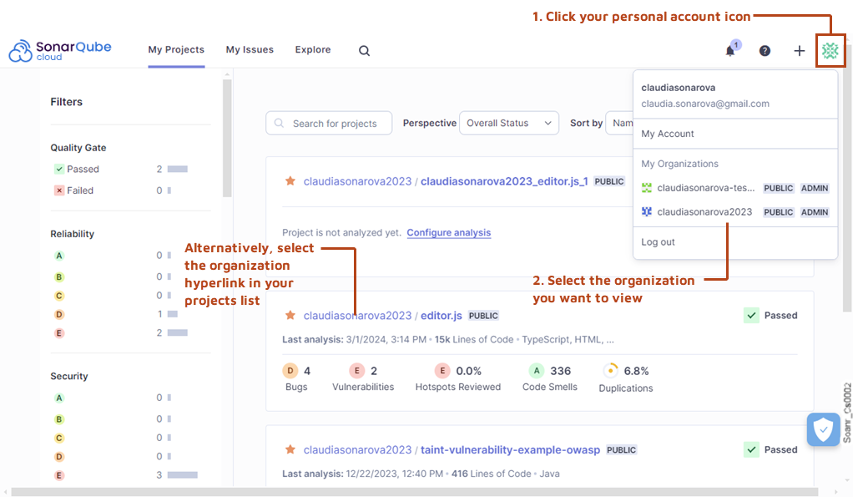
Task: Open the Perspective Overall Status dropdown
Action: (509, 123)
